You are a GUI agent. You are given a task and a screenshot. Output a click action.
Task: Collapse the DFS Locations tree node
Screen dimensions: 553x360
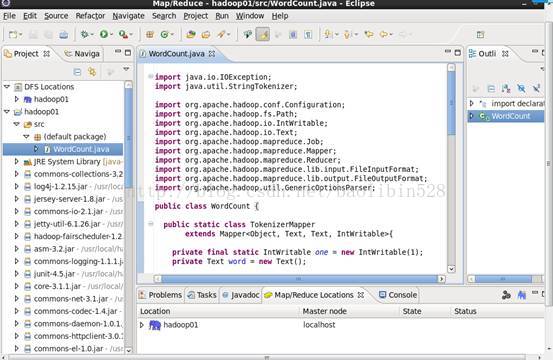click(7, 86)
